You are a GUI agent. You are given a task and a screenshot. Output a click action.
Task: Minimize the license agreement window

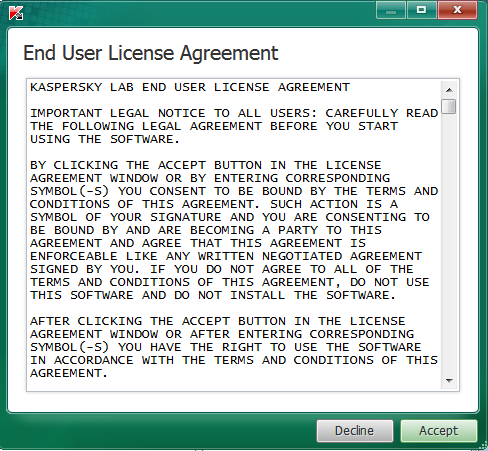[x=391, y=10]
